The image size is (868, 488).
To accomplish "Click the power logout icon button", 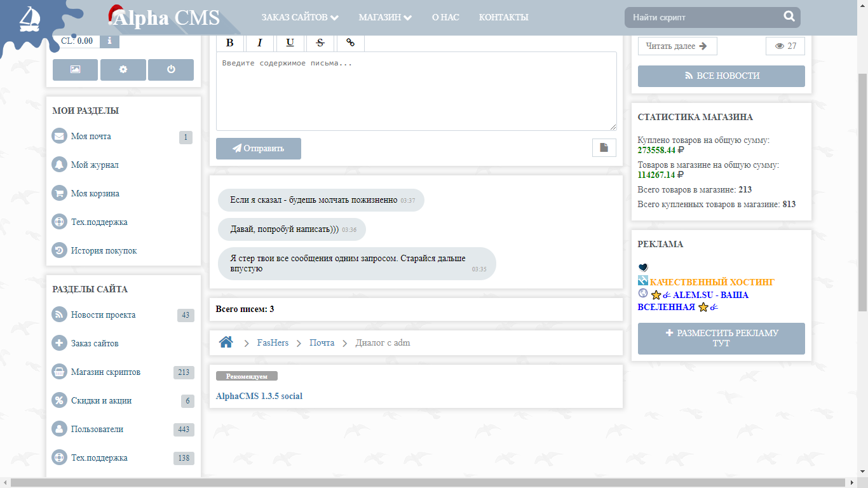I will [x=171, y=69].
